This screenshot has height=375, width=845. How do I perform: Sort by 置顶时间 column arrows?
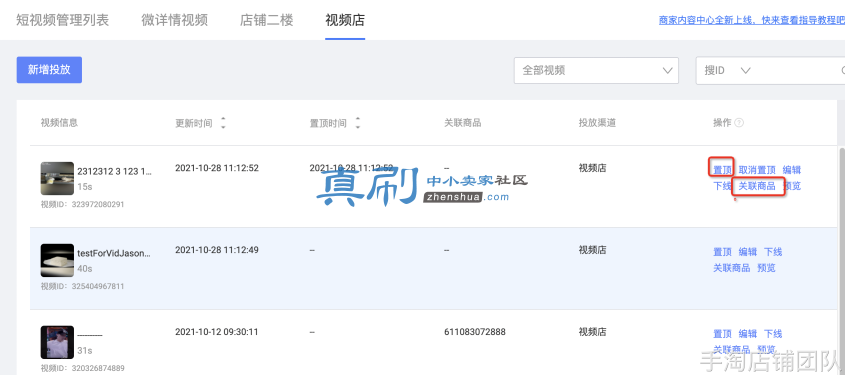pos(357,123)
